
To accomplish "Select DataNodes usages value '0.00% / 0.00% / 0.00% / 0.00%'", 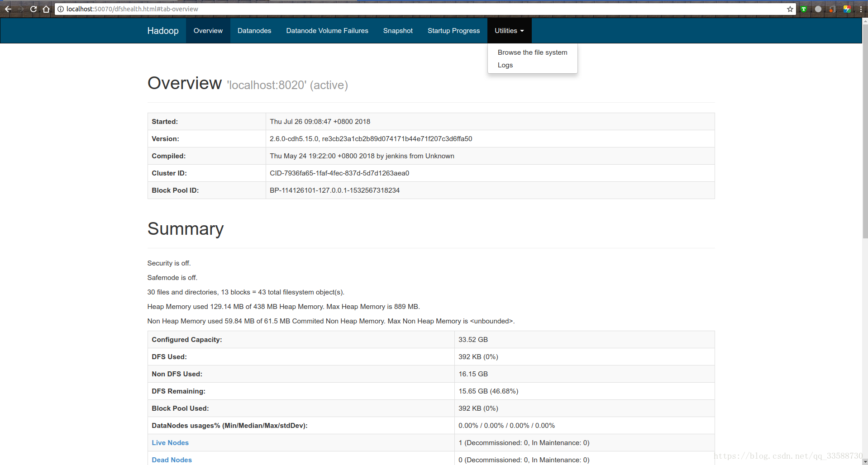I will 506,426.
